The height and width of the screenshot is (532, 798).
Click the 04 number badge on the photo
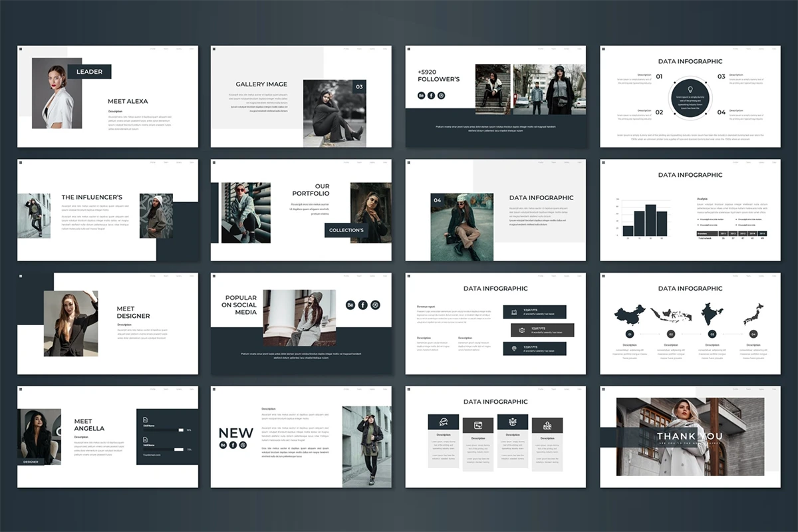pyautogui.click(x=438, y=200)
